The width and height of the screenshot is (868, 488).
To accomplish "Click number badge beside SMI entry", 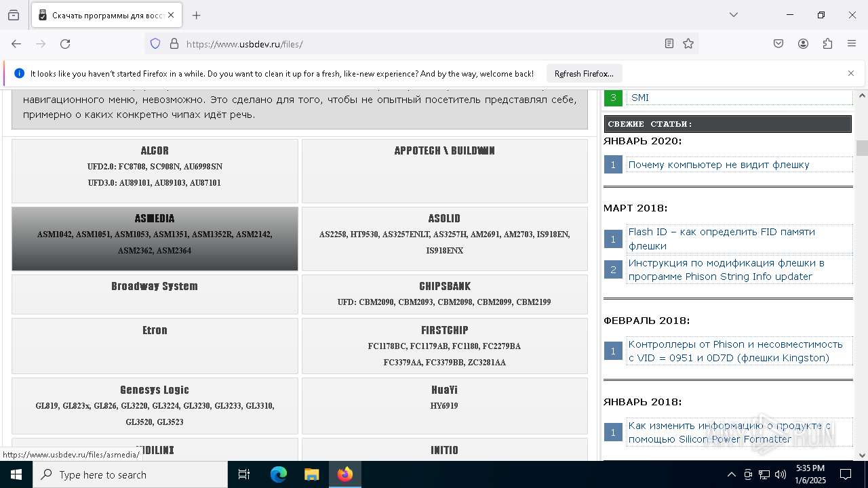I will tap(613, 98).
